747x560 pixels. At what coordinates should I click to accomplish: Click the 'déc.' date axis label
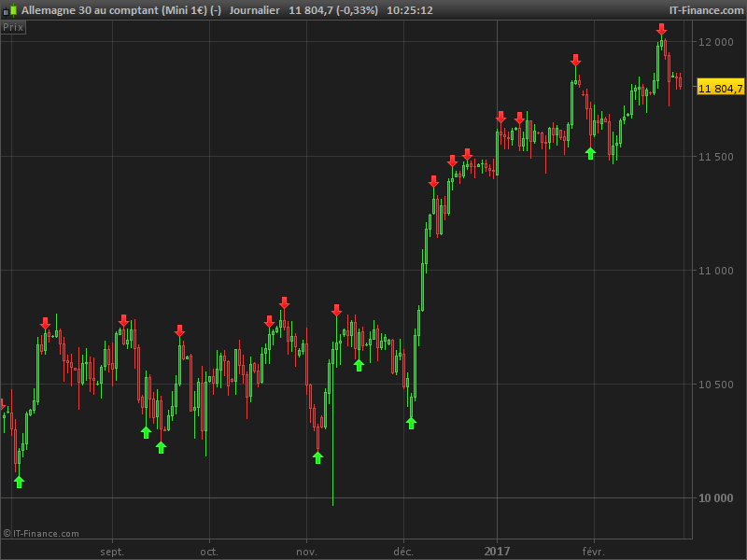pos(403,552)
